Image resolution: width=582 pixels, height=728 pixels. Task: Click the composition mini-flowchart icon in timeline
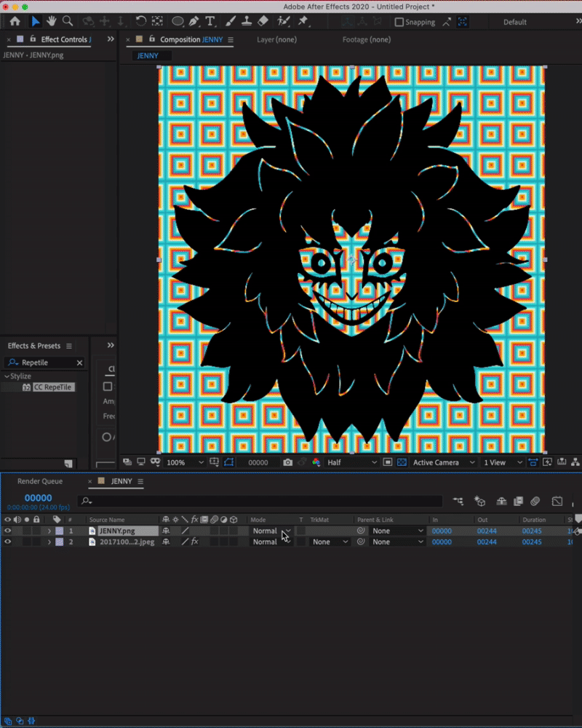pos(458,502)
